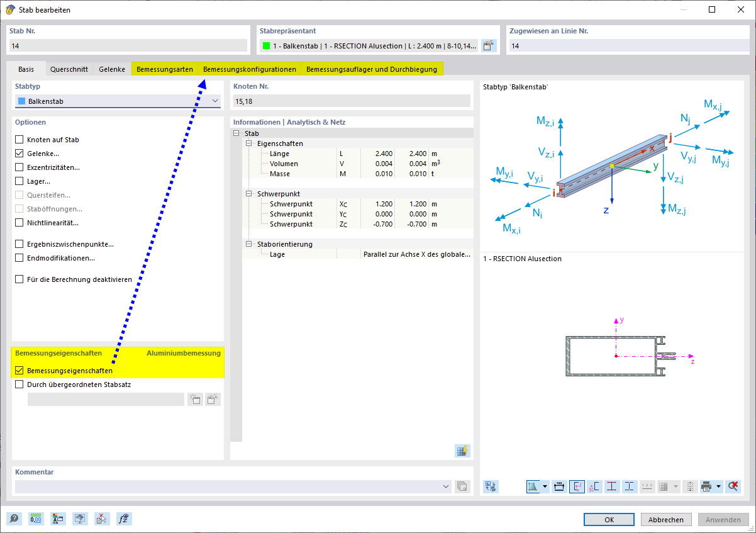The width and height of the screenshot is (756, 533).
Task: Click the printer icon
Action: click(706, 486)
